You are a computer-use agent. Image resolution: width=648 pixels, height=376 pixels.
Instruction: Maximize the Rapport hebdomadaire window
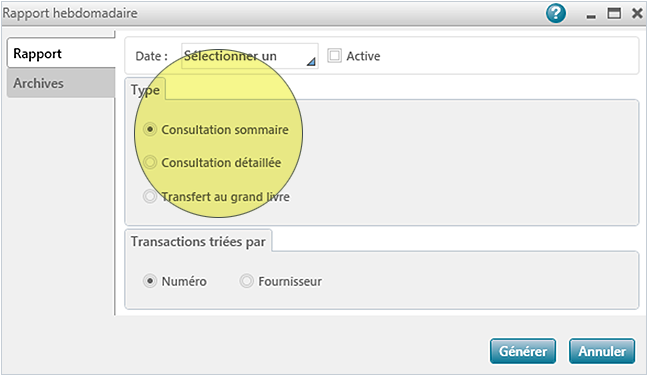(x=614, y=13)
